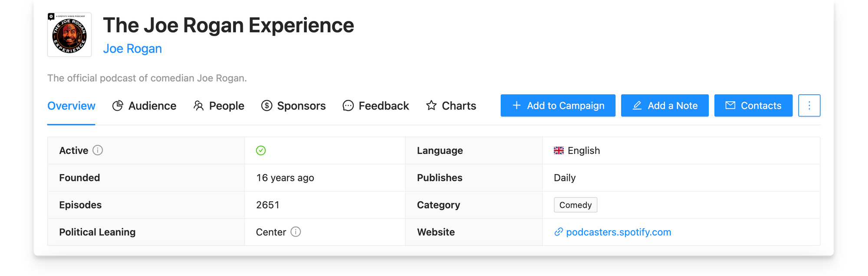Screen dimensions: 868x276
Task: Switch to the Overview tab
Action: [71, 106]
